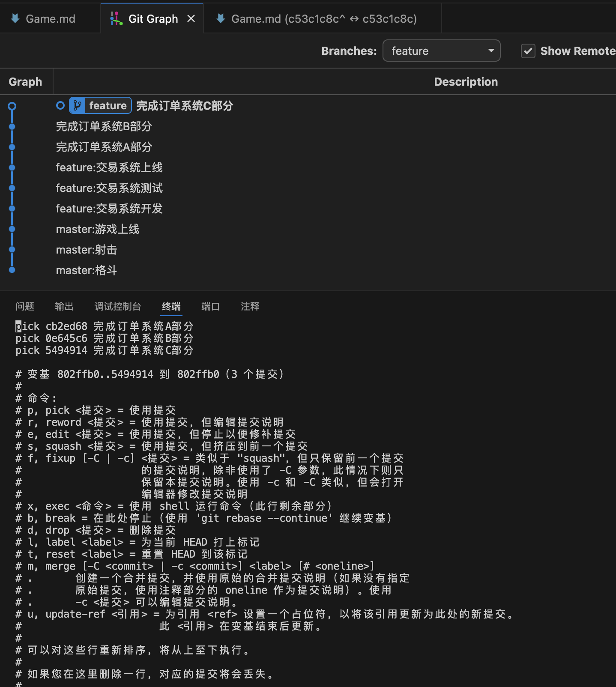Click the '# 命令:' header line in terminal
The height and width of the screenshot is (687, 616).
(36, 398)
